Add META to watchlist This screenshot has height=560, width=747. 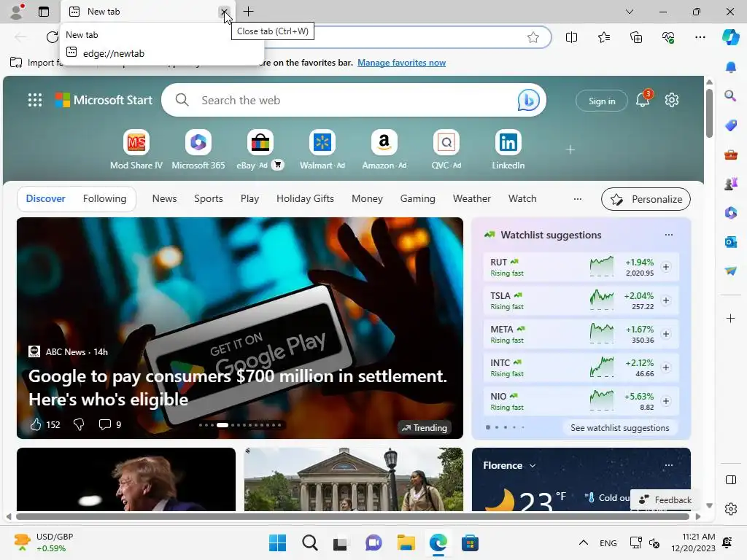666,334
